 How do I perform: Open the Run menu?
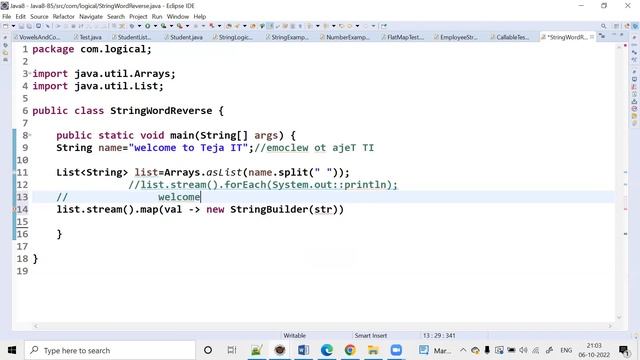157,17
